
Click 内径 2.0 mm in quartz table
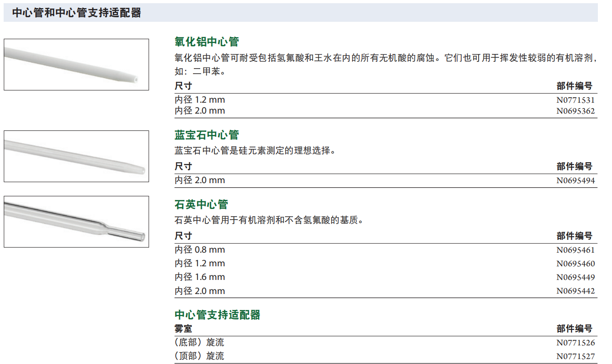[200, 291]
